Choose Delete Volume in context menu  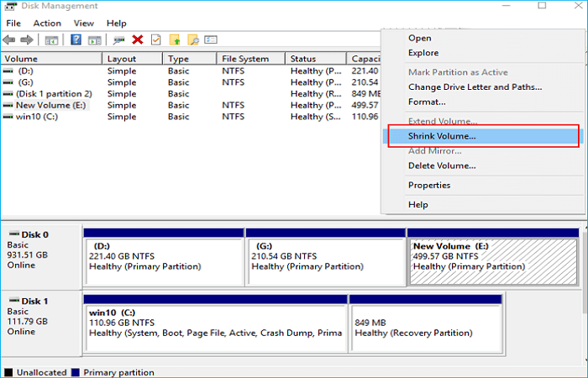click(x=442, y=165)
